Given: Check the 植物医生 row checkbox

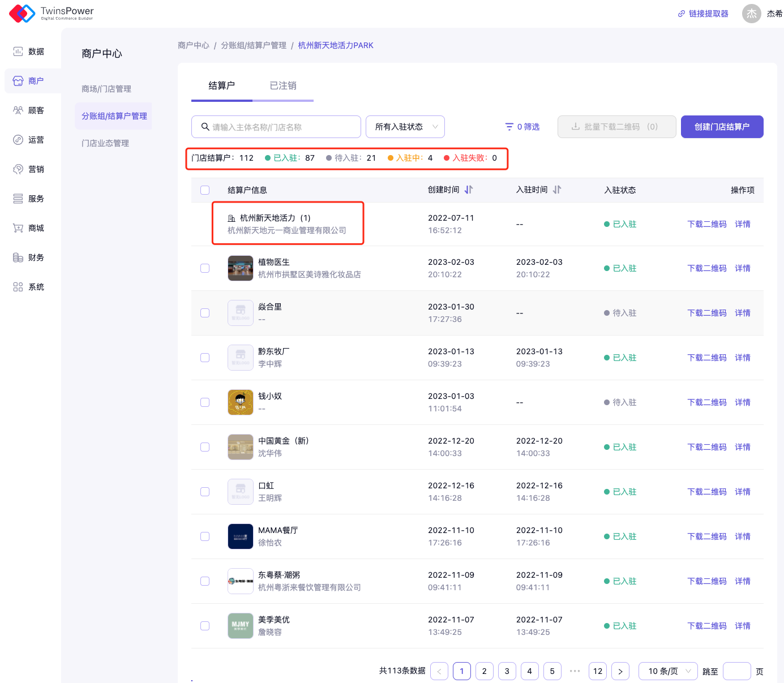Looking at the screenshot, I should [x=205, y=268].
